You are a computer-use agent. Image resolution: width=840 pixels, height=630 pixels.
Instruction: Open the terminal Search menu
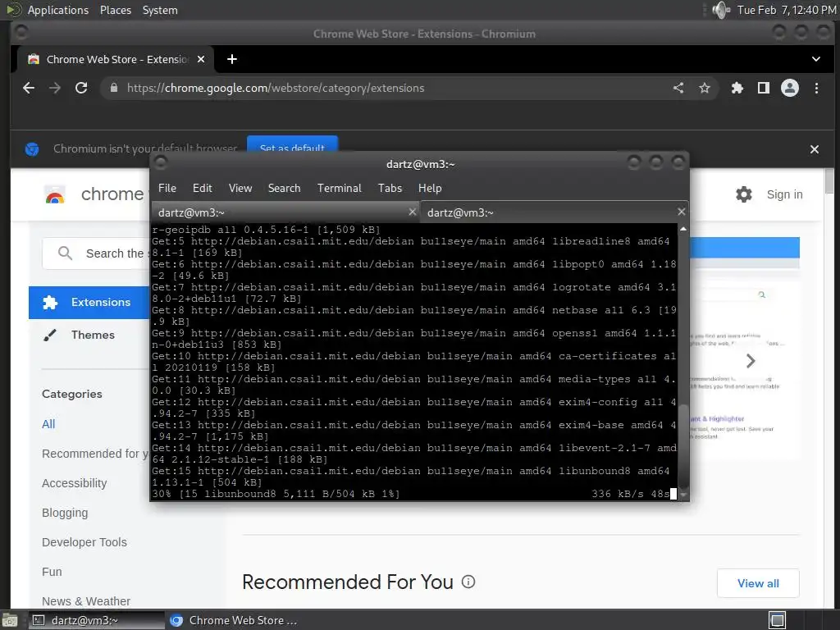[x=284, y=188]
